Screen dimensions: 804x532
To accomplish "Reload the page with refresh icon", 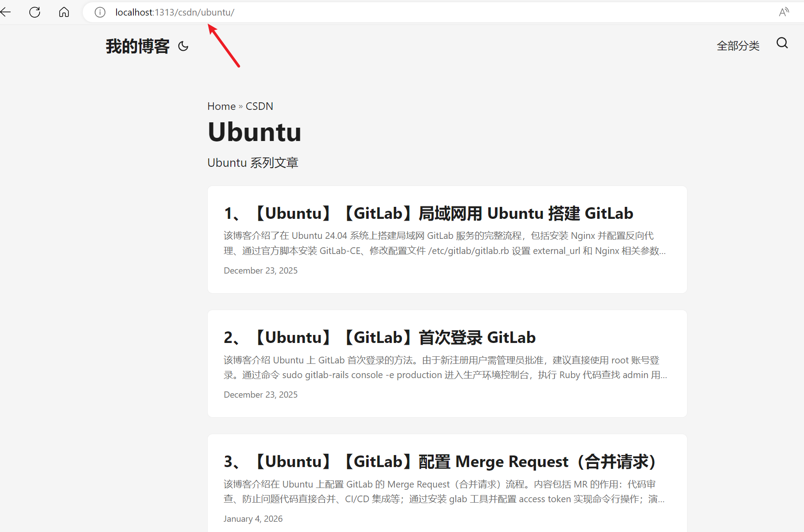I will 35,12.
